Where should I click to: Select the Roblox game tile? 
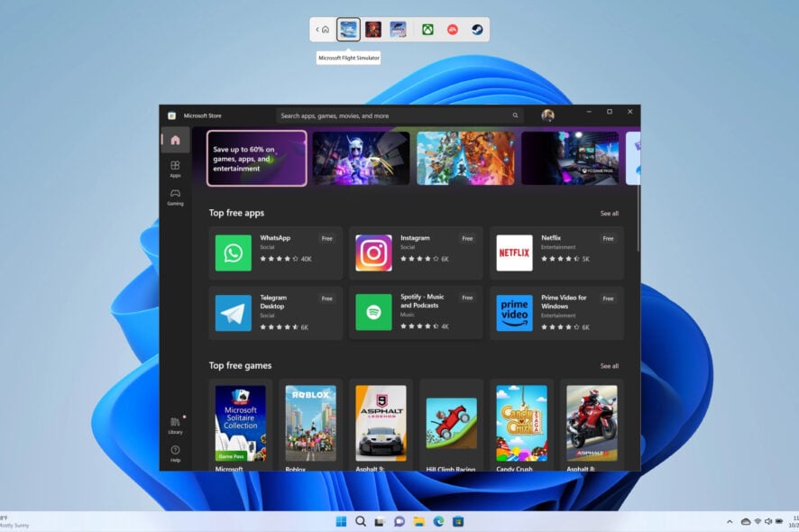311,426
